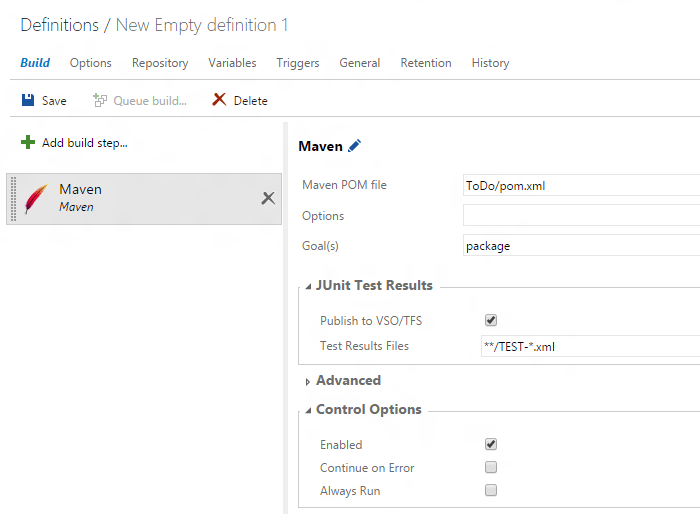
Task: Click the Maven POM file input field
Action: coord(581,185)
